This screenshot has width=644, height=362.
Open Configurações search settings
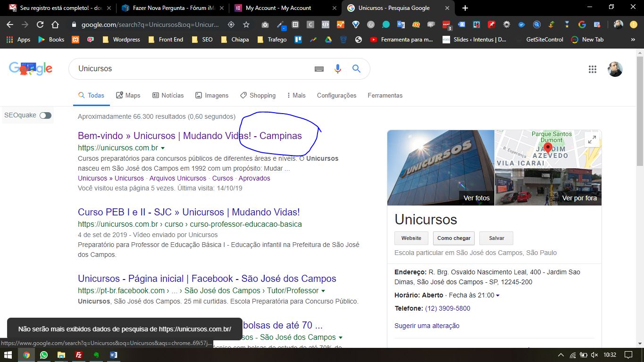(337, 95)
